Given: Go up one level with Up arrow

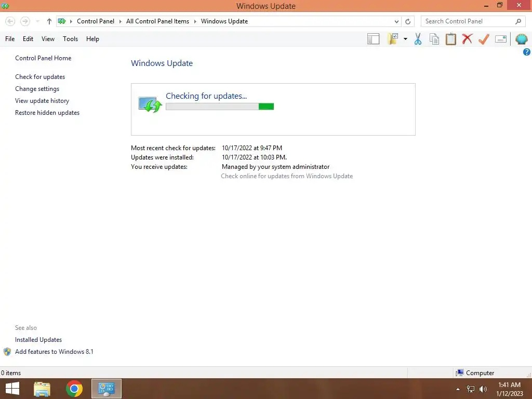Looking at the screenshot, I should click(x=49, y=21).
